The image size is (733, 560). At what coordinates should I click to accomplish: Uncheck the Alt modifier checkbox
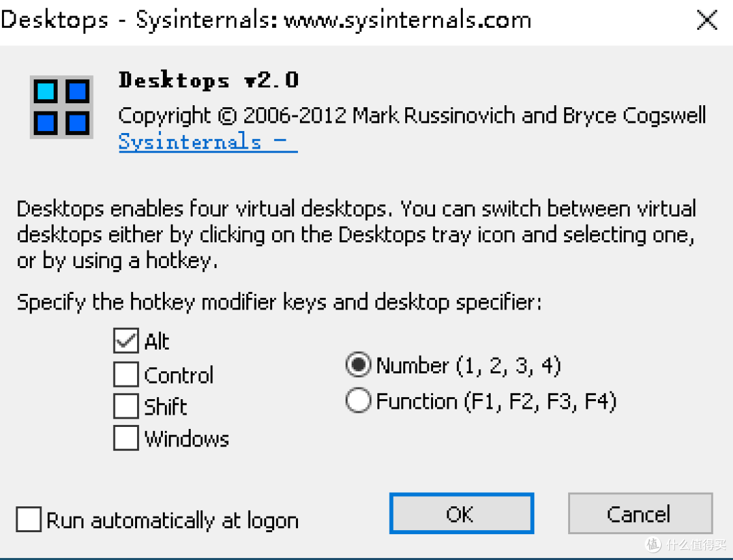coord(126,341)
